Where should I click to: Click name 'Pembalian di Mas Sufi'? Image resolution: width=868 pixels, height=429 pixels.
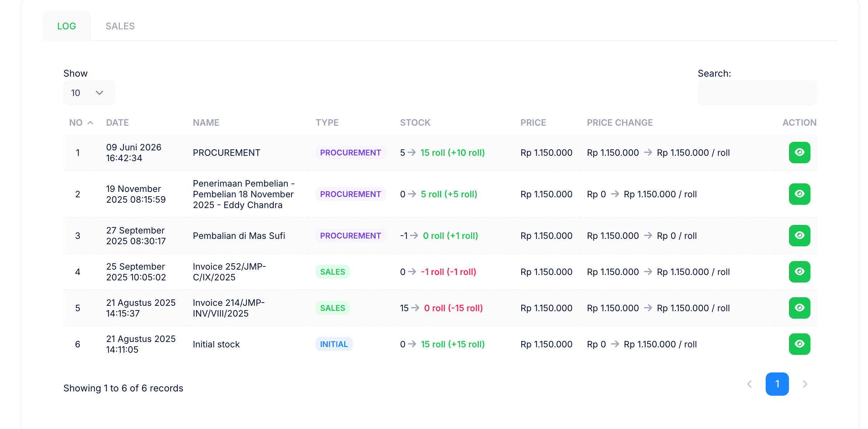tap(239, 236)
